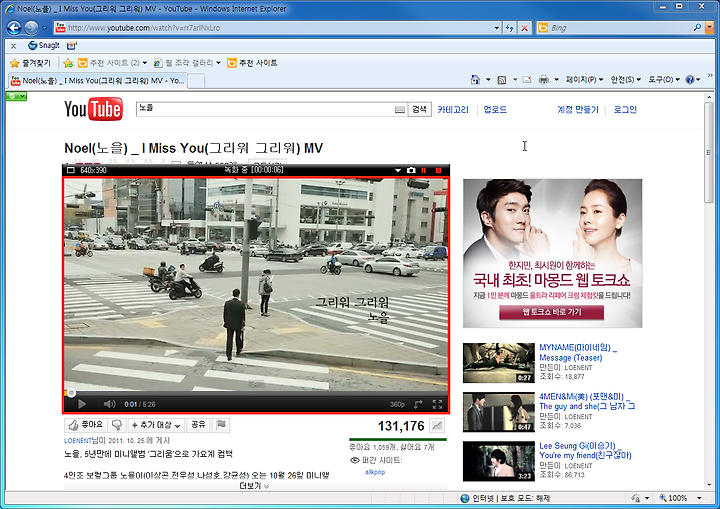720x509 pixels.
Task: Click the Snagit toolbar button
Action: coord(44,45)
